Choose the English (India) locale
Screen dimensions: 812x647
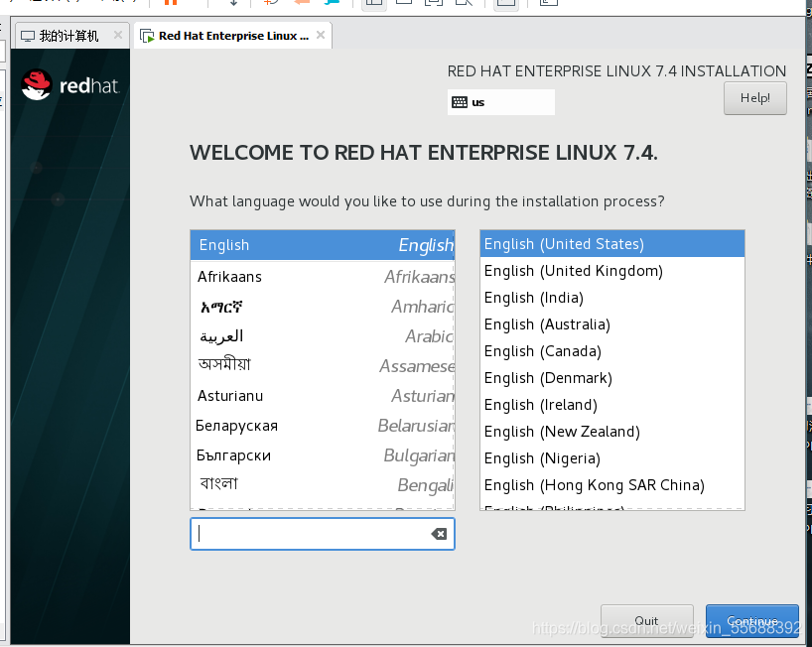pyautogui.click(x=612, y=298)
